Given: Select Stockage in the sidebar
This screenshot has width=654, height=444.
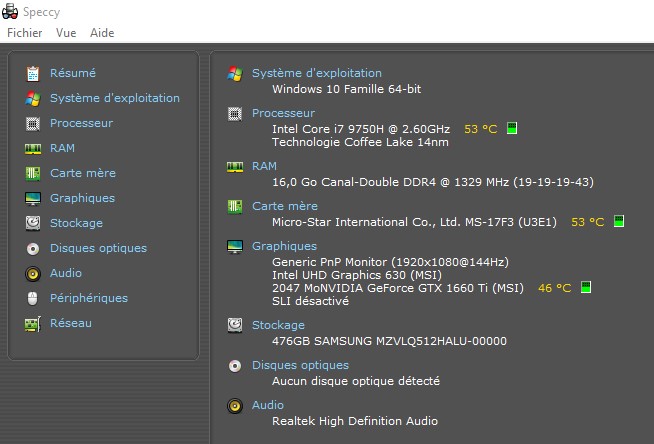Looking at the screenshot, I should pyautogui.click(x=76, y=223).
